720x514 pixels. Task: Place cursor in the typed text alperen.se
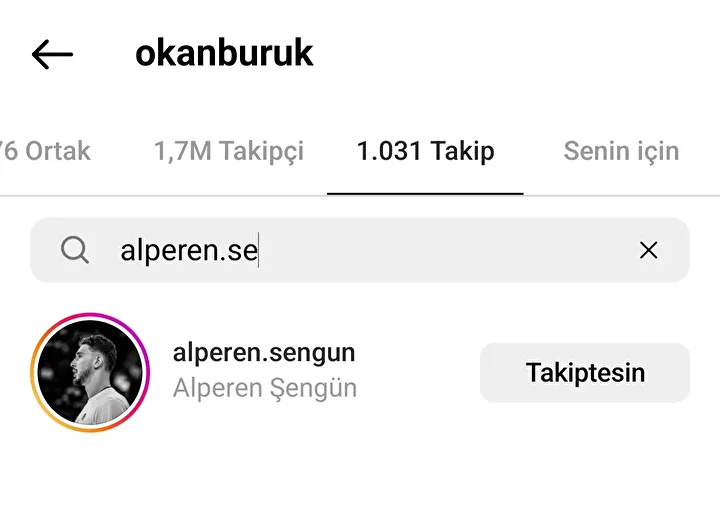189,251
